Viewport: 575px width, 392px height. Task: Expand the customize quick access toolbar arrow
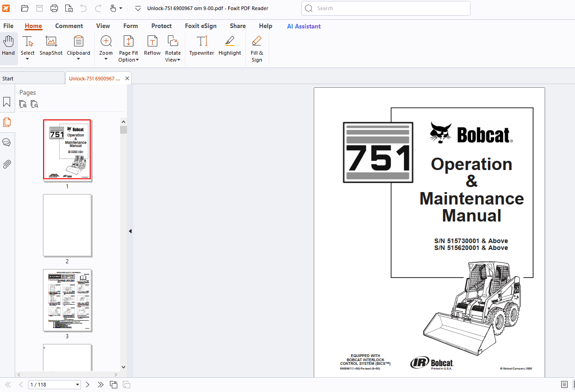pyautogui.click(x=138, y=8)
